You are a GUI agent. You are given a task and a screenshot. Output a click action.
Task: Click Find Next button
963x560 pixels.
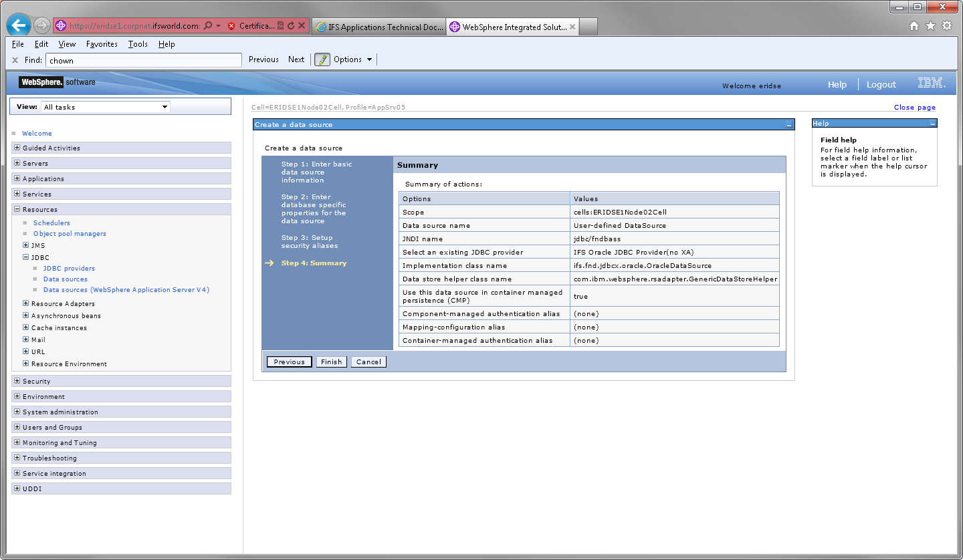click(x=296, y=59)
